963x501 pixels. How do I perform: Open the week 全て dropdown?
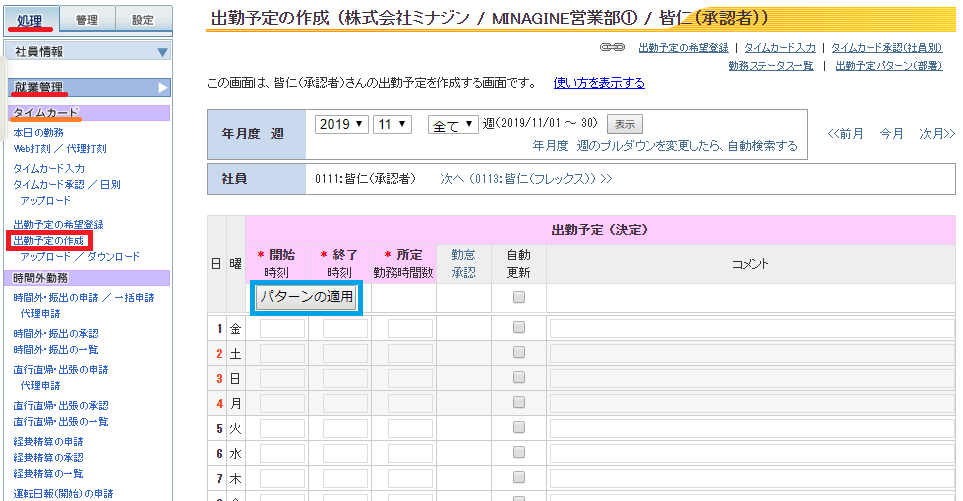(x=453, y=125)
